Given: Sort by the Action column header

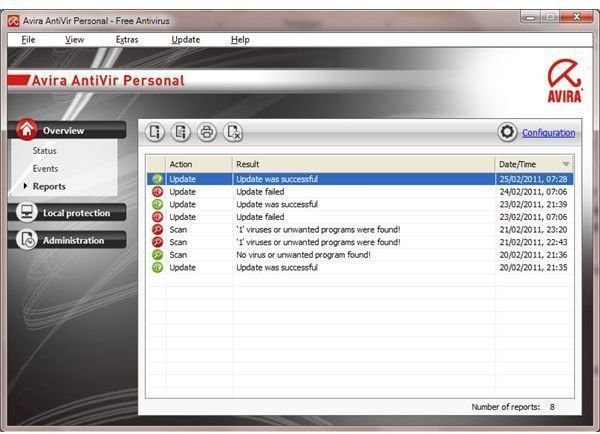Looking at the screenshot, I should pos(199,164).
